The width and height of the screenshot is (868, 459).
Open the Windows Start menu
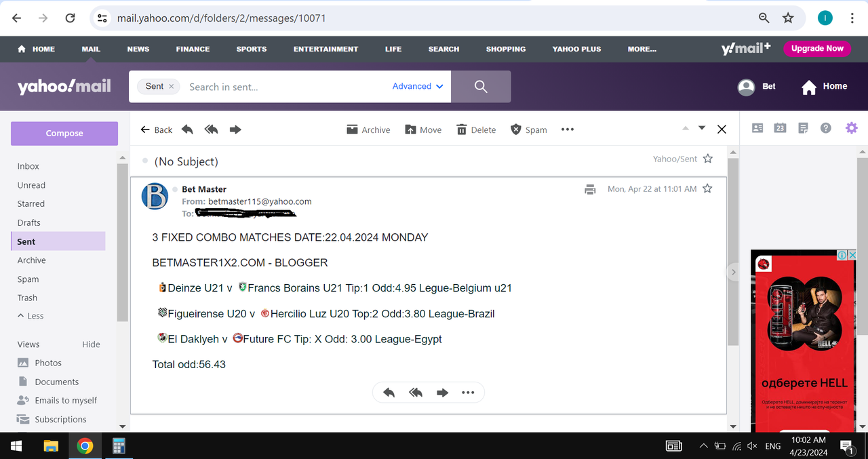(x=16, y=446)
